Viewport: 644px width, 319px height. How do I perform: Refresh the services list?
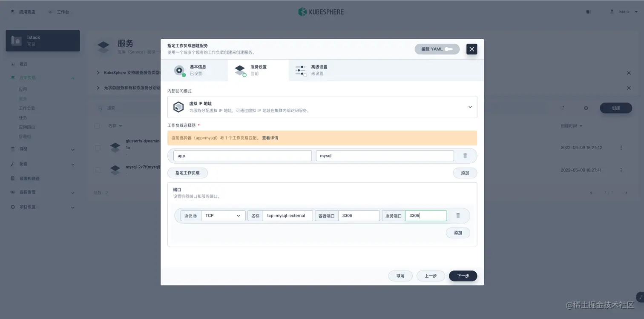(x=563, y=108)
